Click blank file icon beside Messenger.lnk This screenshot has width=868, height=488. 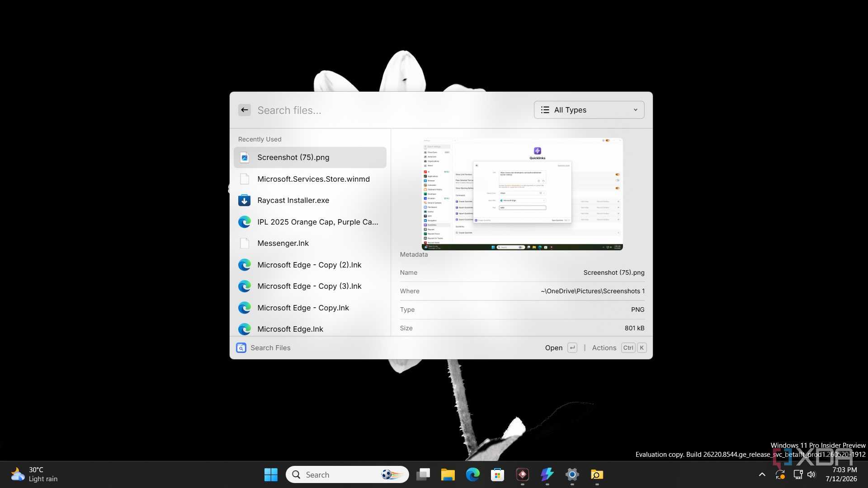tap(245, 243)
